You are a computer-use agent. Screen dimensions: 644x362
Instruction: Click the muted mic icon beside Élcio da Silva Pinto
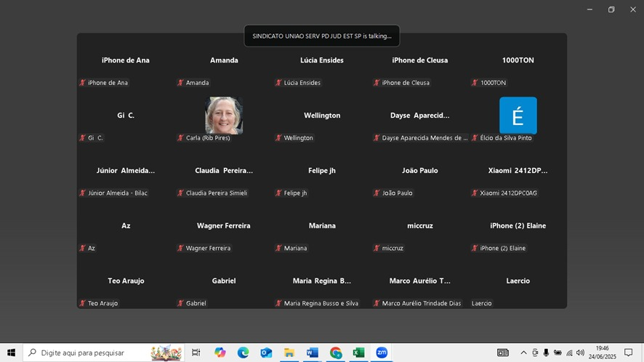(475, 137)
